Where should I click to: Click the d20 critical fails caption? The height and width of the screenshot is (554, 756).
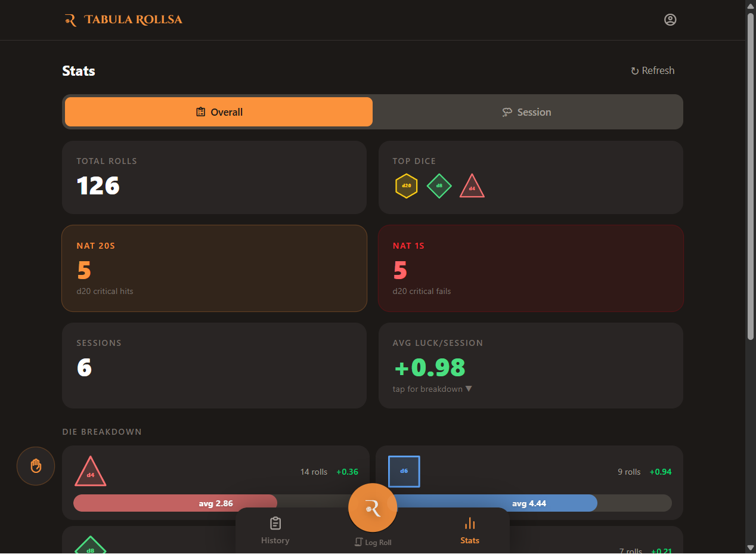(422, 292)
